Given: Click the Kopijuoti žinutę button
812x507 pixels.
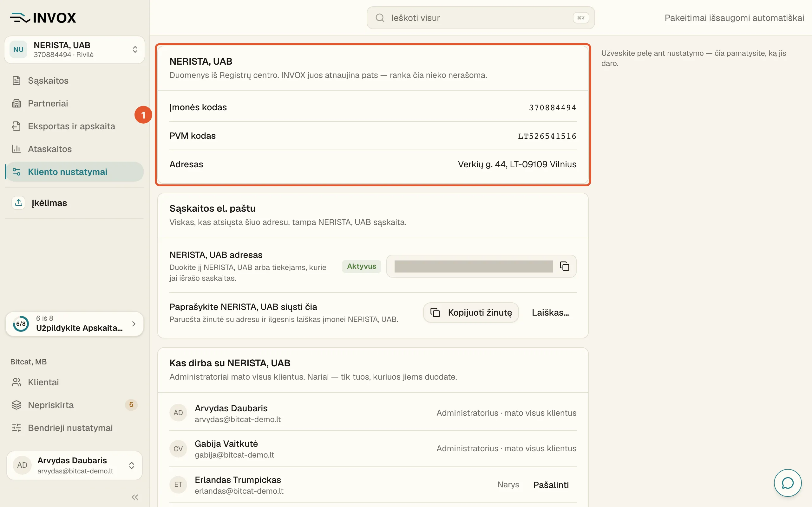Looking at the screenshot, I should click(x=471, y=312).
